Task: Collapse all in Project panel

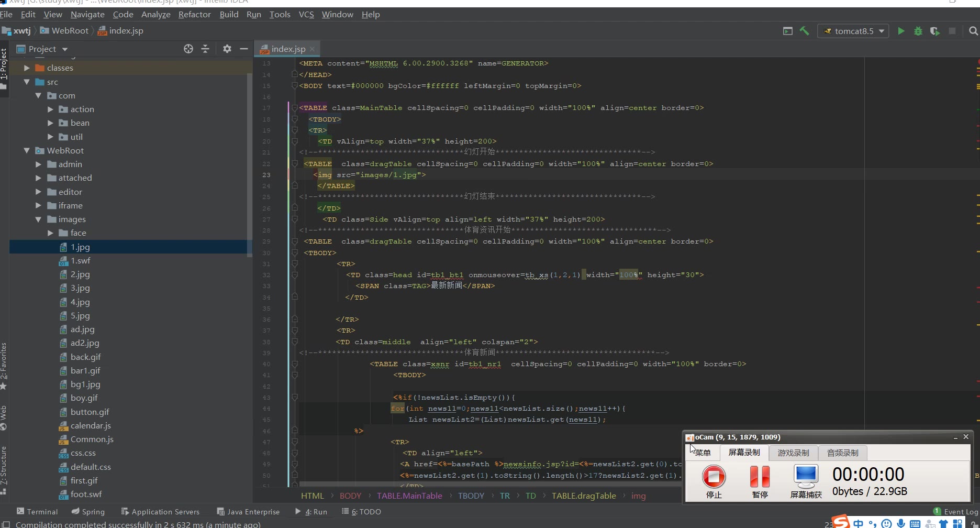Action: (x=205, y=49)
